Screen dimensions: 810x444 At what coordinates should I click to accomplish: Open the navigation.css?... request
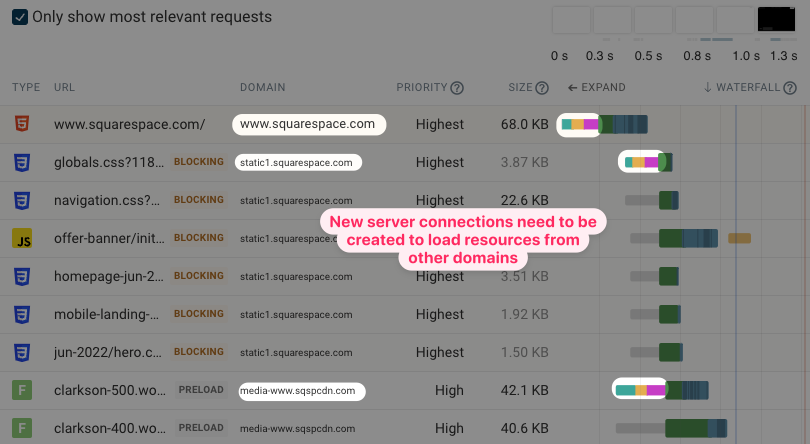(x=107, y=201)
